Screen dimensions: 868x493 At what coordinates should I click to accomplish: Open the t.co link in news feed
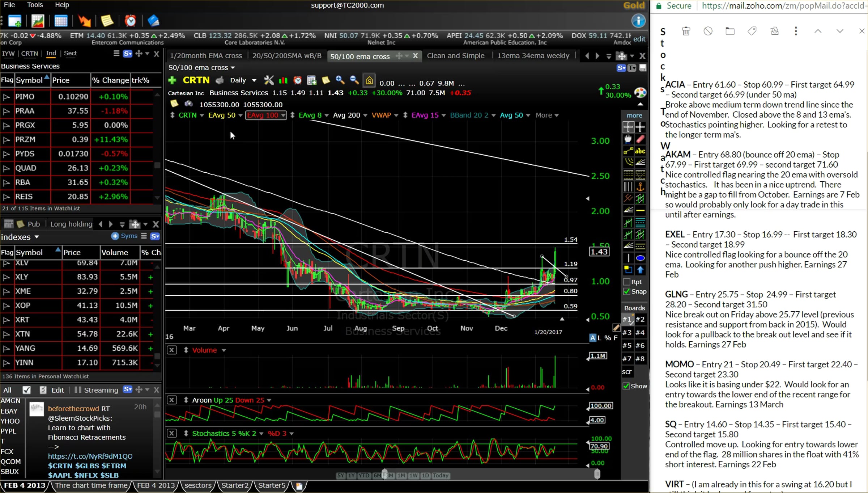pos(90,456)
